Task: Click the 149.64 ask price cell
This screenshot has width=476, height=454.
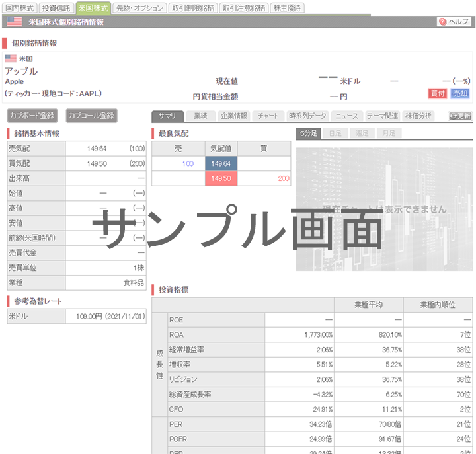Action: (x=221, y=164)
